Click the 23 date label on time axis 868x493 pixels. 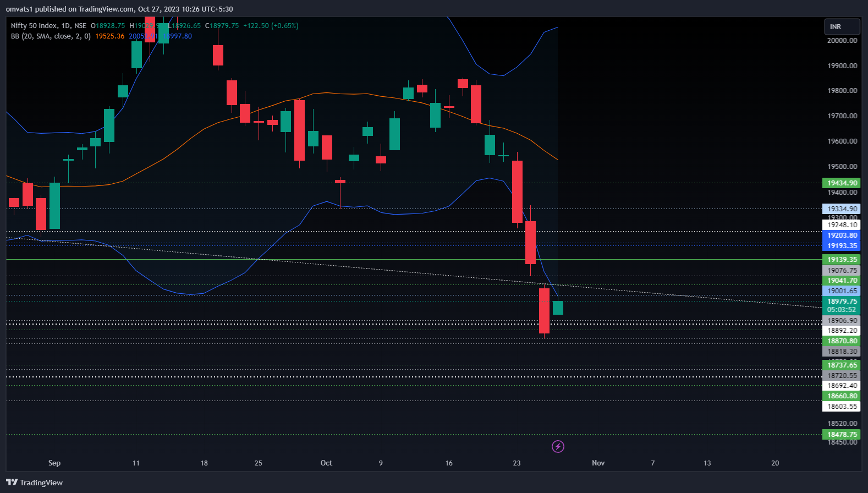point(517,463)
